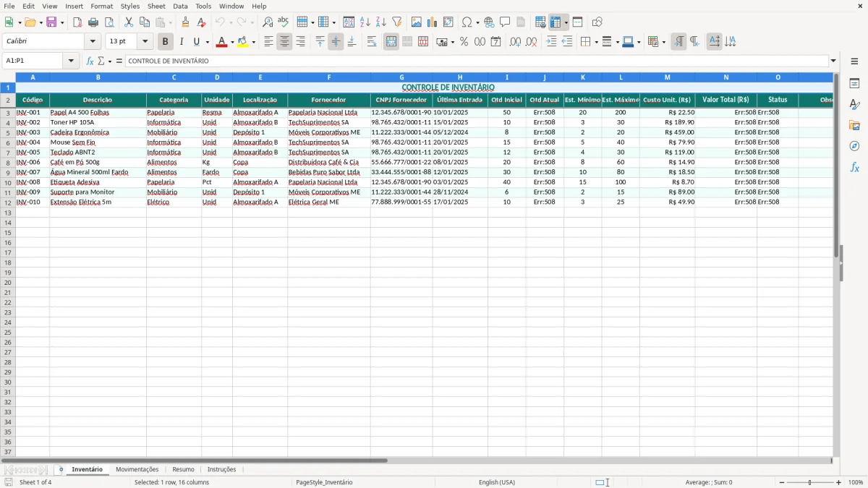Switch to the Resumo sheet tab
The image size is (868, 488).
(183, 469)
